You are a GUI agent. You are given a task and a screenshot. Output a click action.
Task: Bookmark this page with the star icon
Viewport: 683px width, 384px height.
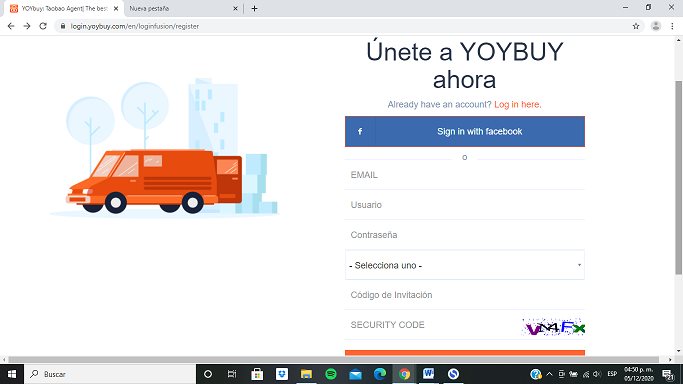(x=636, y=26)
